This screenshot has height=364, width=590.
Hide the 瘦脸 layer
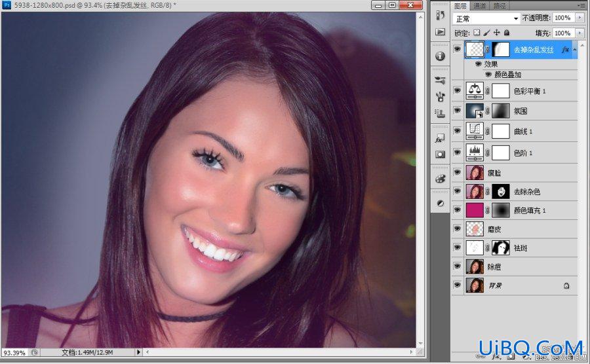457,172
